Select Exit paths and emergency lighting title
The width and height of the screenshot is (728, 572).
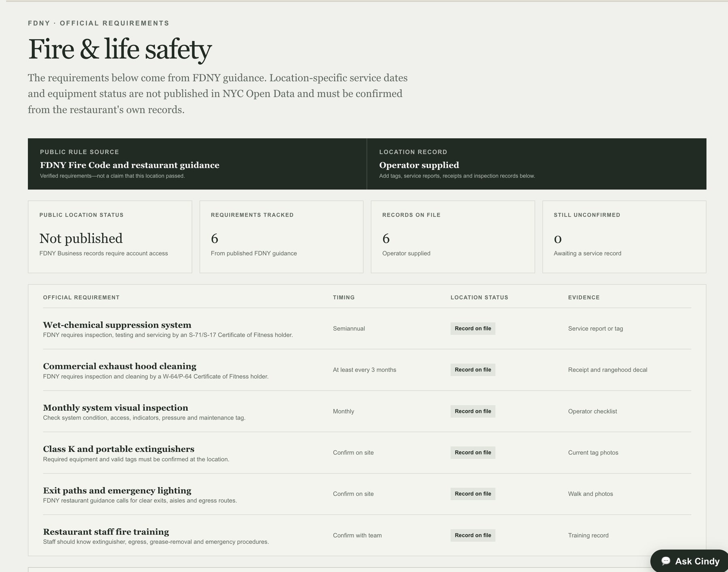[x=117, y=490]
